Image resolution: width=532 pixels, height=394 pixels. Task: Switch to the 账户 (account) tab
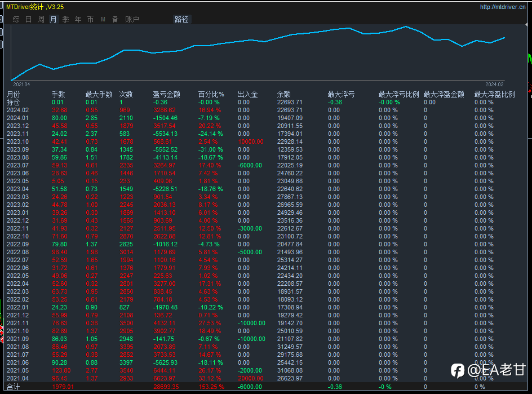(x=132, y=19)
